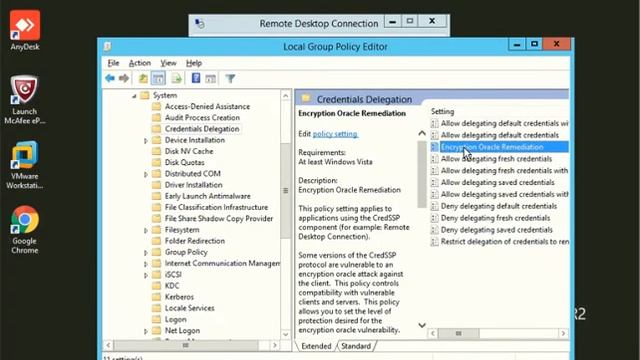Image resolution: width=640 pixels, height=360 pixels.
Task: Open the Google Chrome desktop shortcut
Action: [24, 230]
